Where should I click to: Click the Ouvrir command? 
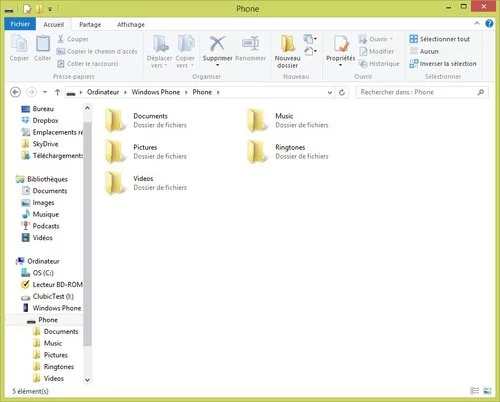[376, 39]
